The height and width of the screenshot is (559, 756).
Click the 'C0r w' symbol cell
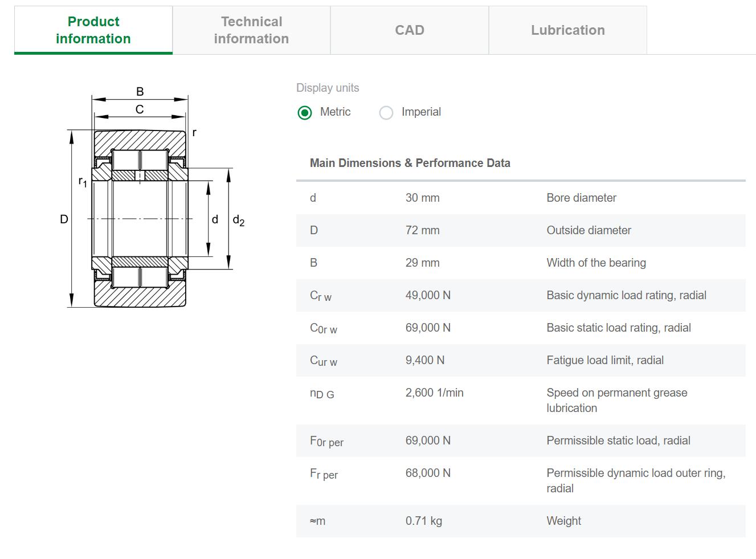324,328
